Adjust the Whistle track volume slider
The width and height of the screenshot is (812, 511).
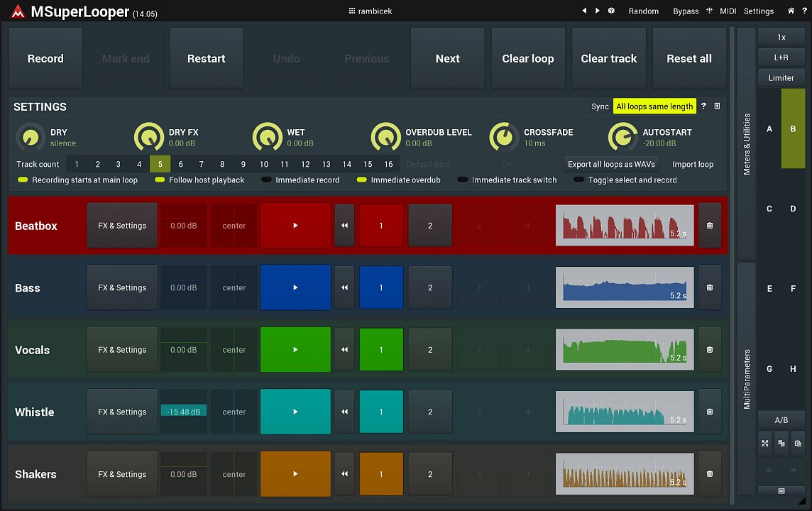coord(183,412)
